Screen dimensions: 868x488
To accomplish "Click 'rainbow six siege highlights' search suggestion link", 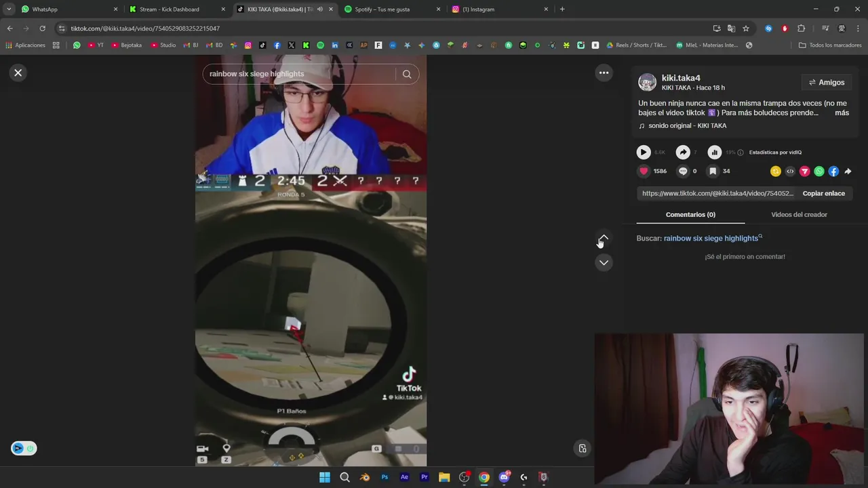I will click(x=711, y=238).
